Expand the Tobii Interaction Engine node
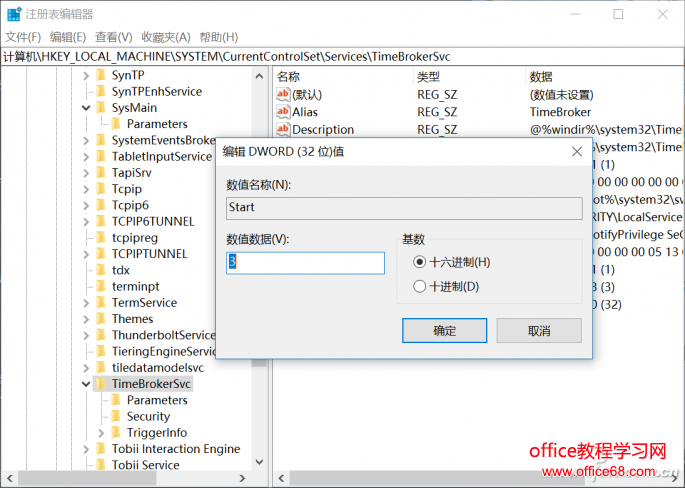 [86, 449]
